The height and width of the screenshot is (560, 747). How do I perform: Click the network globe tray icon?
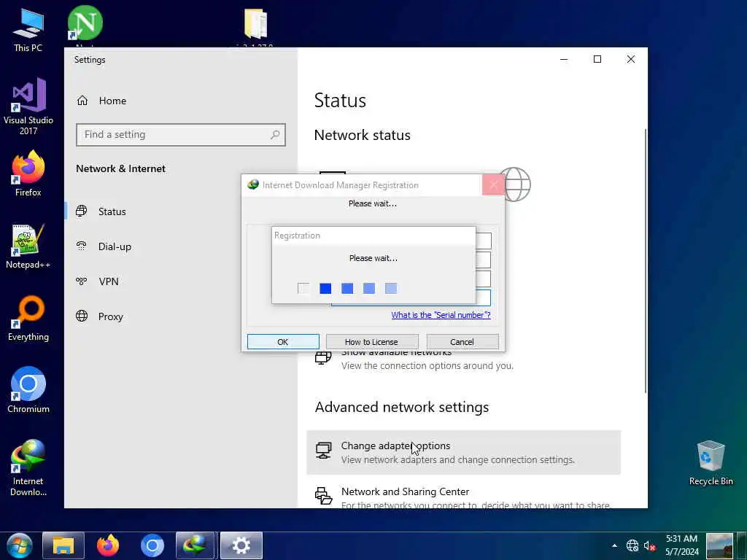pyautogui.click(x=632, y=545)
